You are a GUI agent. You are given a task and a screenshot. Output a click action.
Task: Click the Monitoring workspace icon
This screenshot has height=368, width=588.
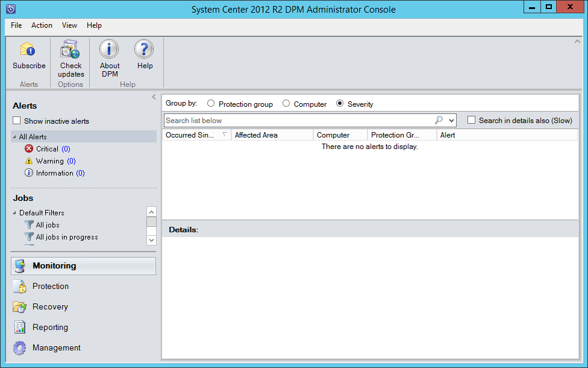[20, 266]
